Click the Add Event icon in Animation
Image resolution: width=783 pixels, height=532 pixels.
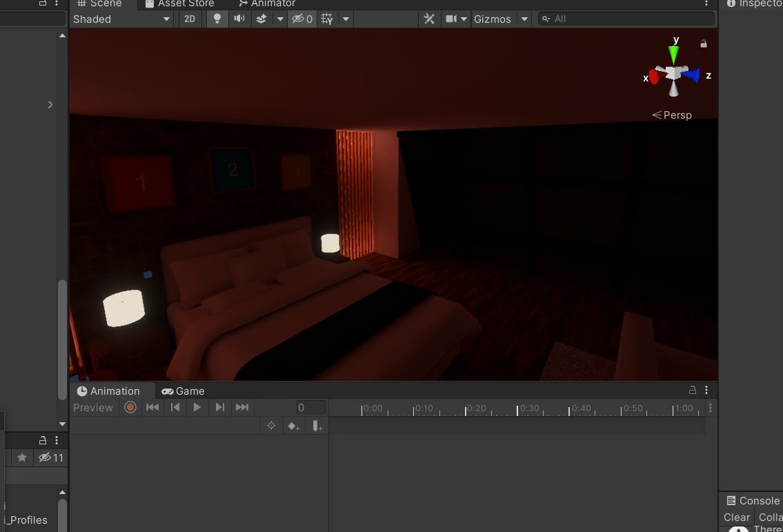click(x=317, y=426)
